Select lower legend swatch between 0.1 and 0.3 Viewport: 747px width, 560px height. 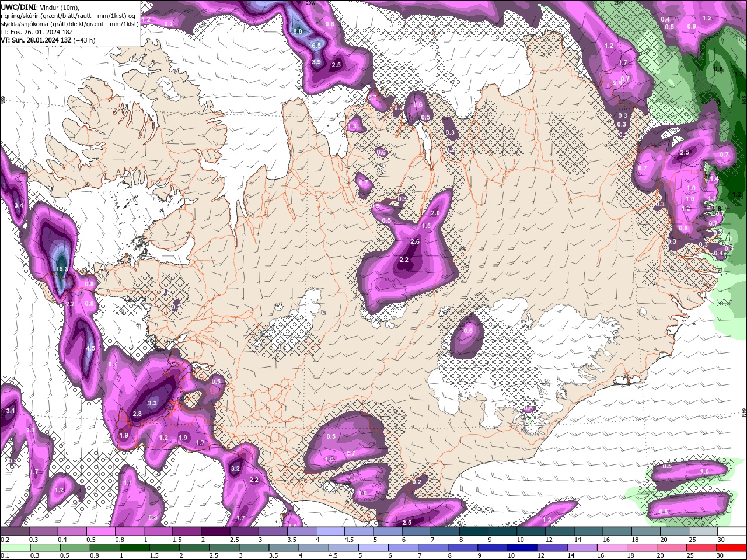click(15, 548)
